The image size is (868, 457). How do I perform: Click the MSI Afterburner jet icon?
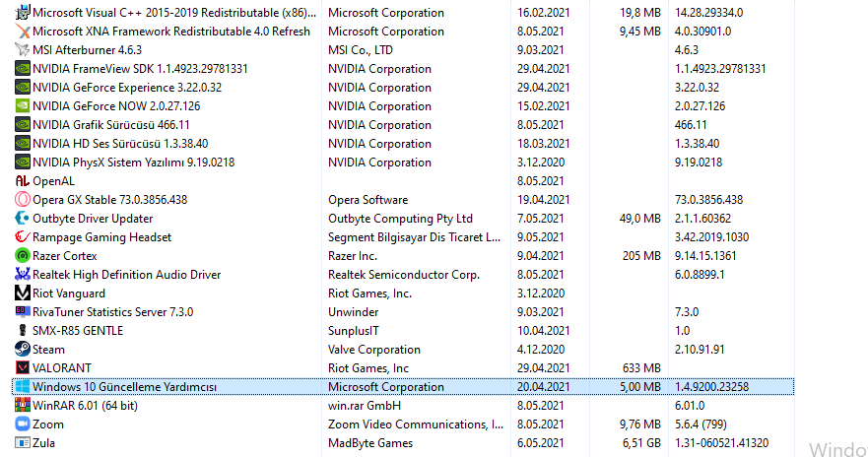click(x=22, y=50)
